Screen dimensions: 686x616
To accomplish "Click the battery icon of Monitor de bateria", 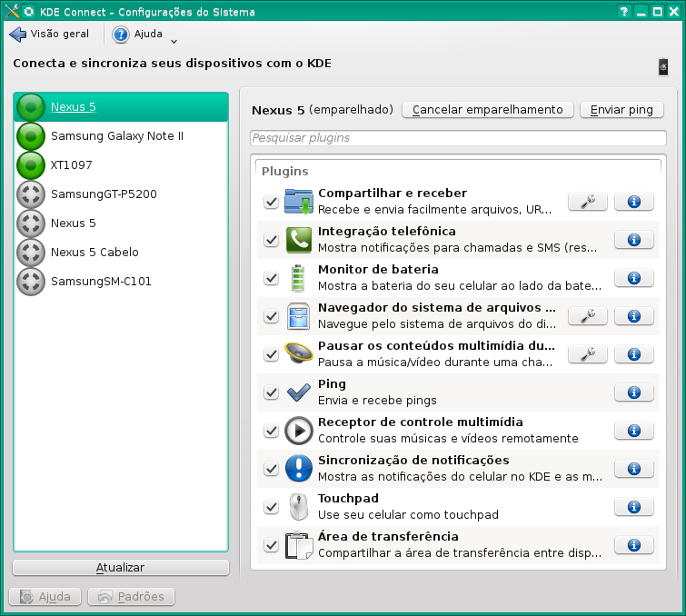I will pyautogui.click(x=298, y=278).
